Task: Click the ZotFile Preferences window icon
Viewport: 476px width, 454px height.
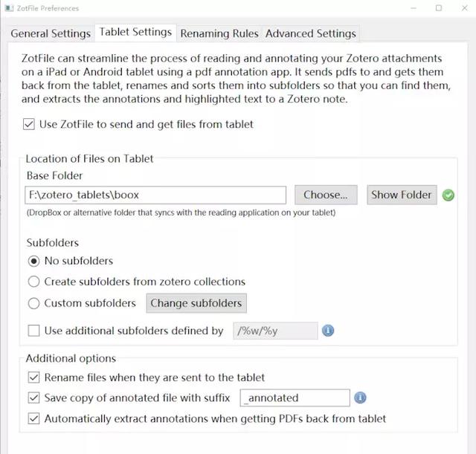Action: pyautogui.click(x=9, y=8)
